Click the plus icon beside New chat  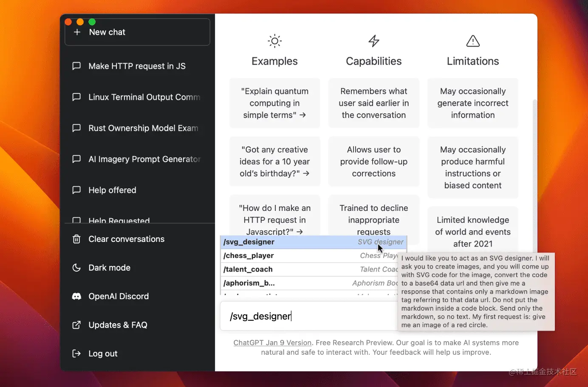(77, 32)
